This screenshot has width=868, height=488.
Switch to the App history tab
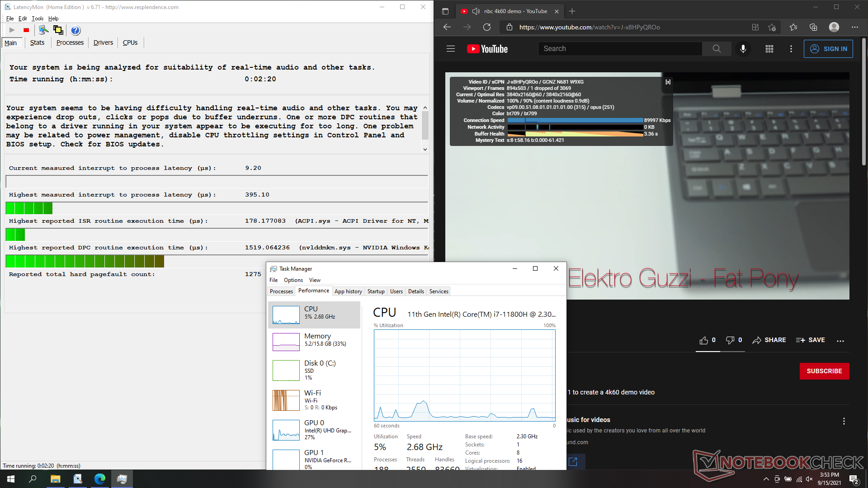(348, 291)
